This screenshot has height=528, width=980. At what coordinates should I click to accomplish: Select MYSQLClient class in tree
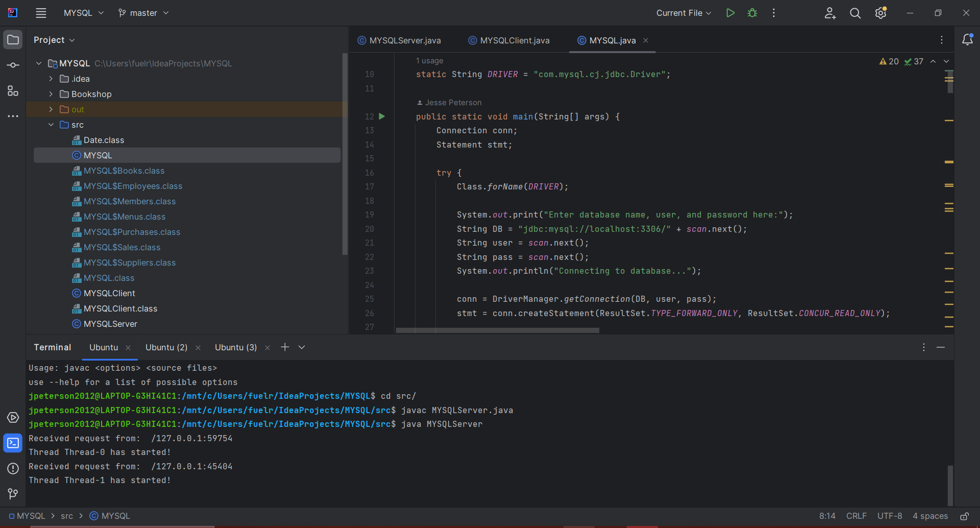coord(109,293)
